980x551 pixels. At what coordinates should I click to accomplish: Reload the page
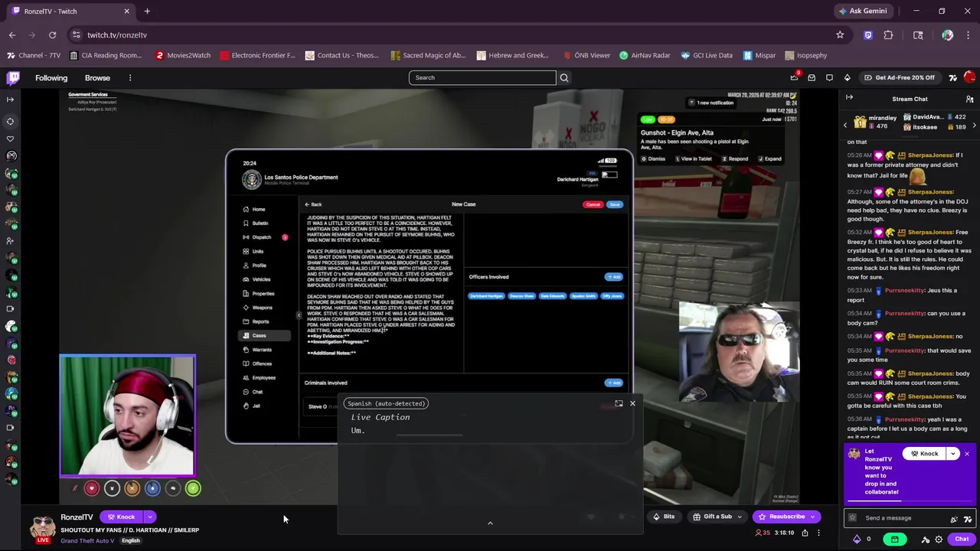tap(52, 34)
